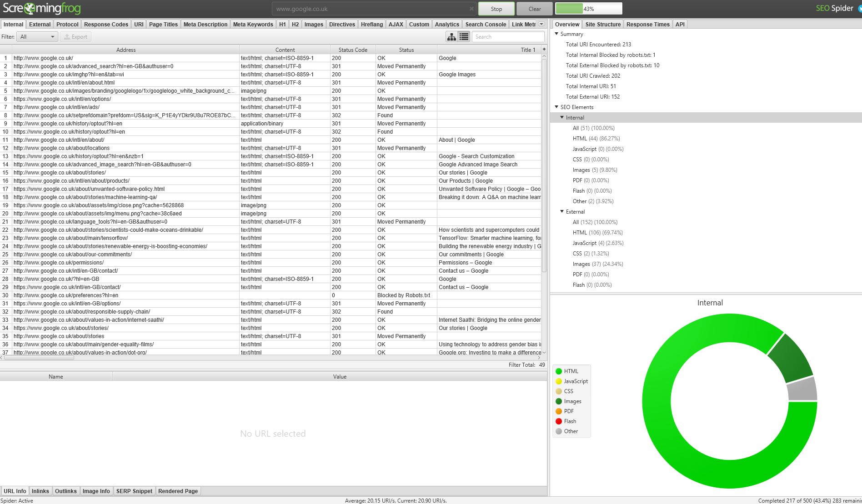Click the dark green Images legend swatch

559,401
